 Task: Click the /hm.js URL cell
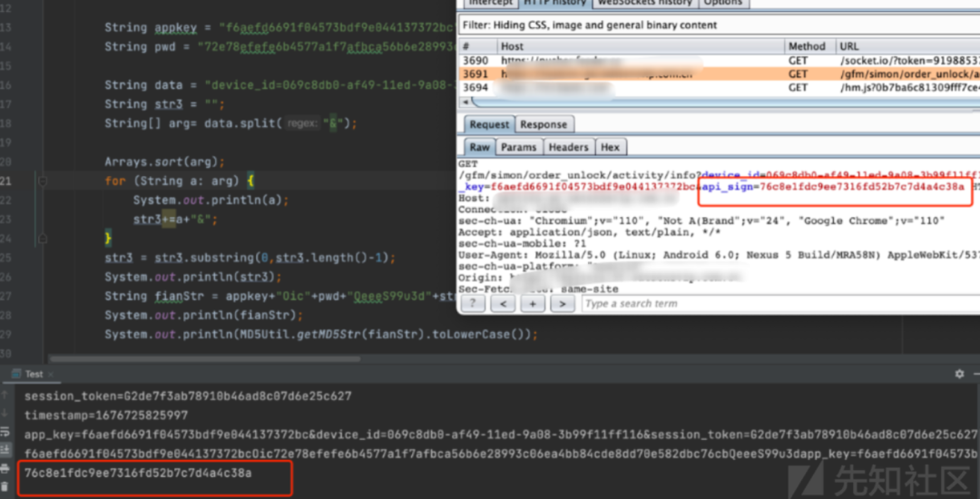point(909,87)
